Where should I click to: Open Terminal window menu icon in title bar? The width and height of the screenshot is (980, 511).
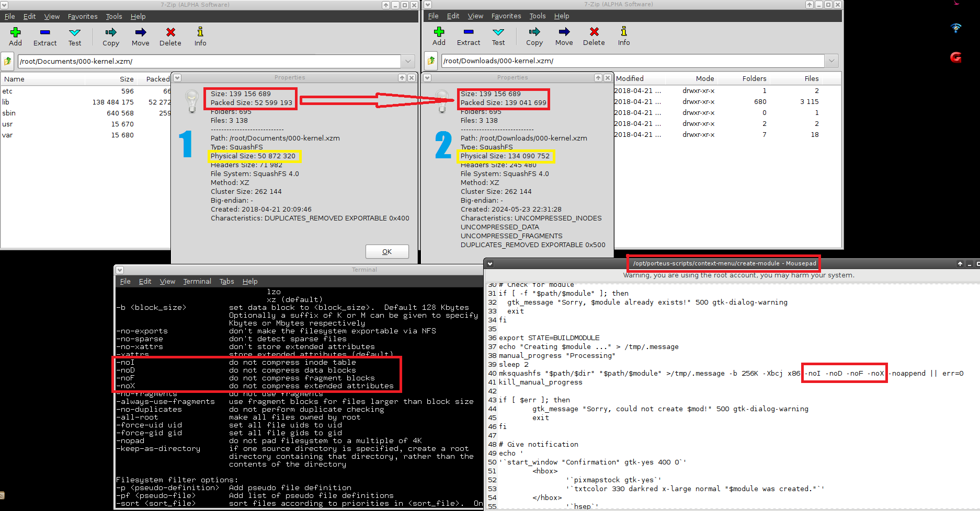click(120, 270)
